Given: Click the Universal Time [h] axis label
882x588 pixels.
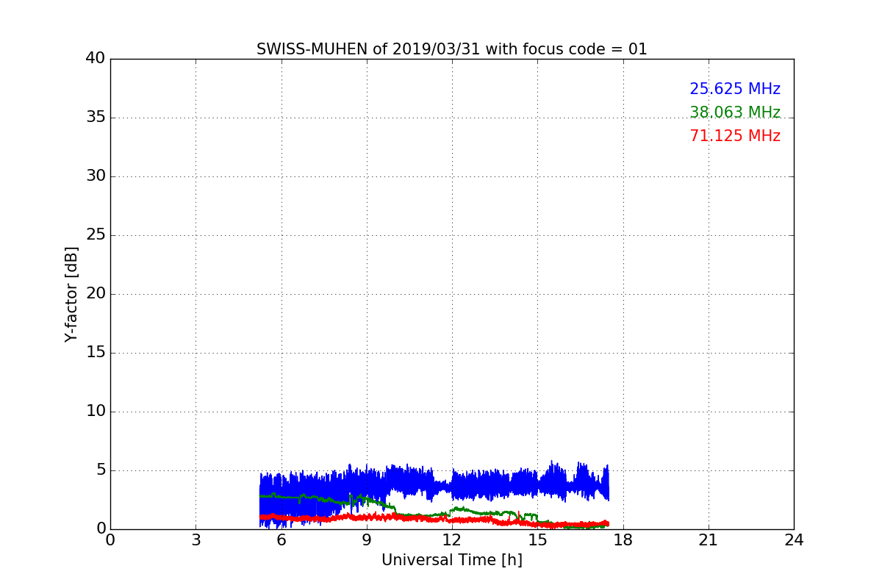Looking at the screenshot, I should click(x=452, y=560).
